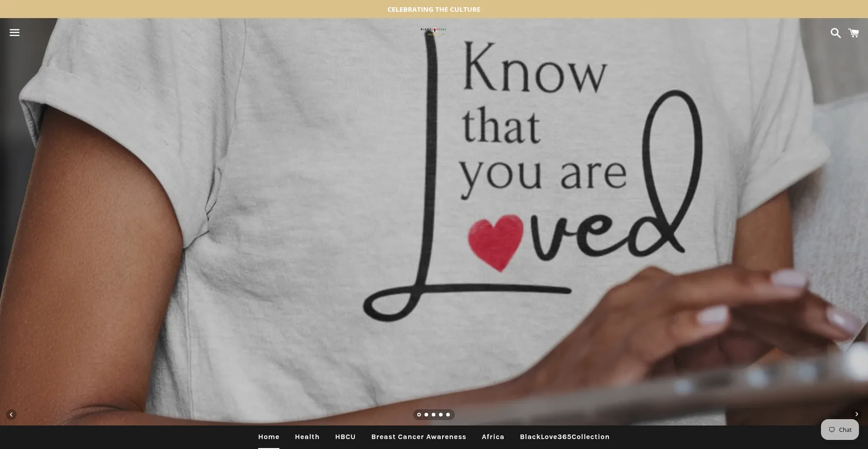Open the Health menu item
The width and height of the screenshot is (868, 449).
(307, 437)
